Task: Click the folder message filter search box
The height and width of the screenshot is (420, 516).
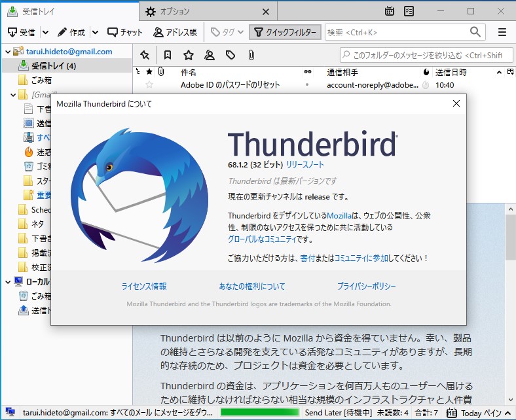Action: (x=426, y=55)
